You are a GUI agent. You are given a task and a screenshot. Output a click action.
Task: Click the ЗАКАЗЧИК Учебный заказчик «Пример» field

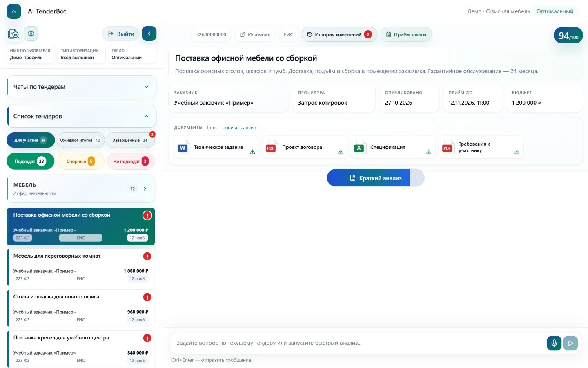tap(229, 98)
